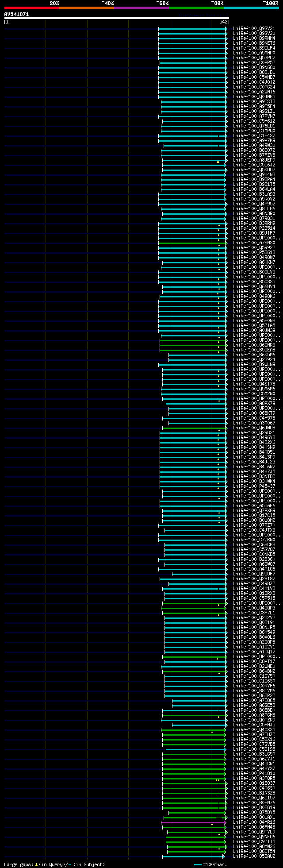This screenshot has height=868, width=283.
Task: Select hit label UniRef100_B5X3S5
Action: pos(254,282)
